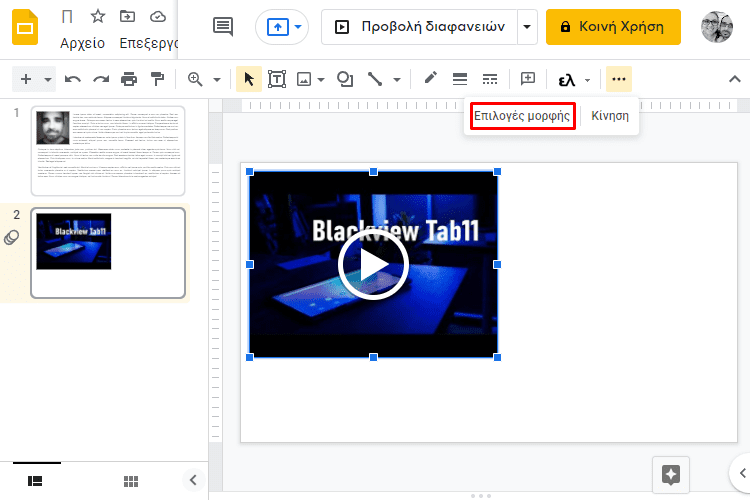750x500 pixels.
Task: Click the Κίνηση motion button
Action: [610, 116]
